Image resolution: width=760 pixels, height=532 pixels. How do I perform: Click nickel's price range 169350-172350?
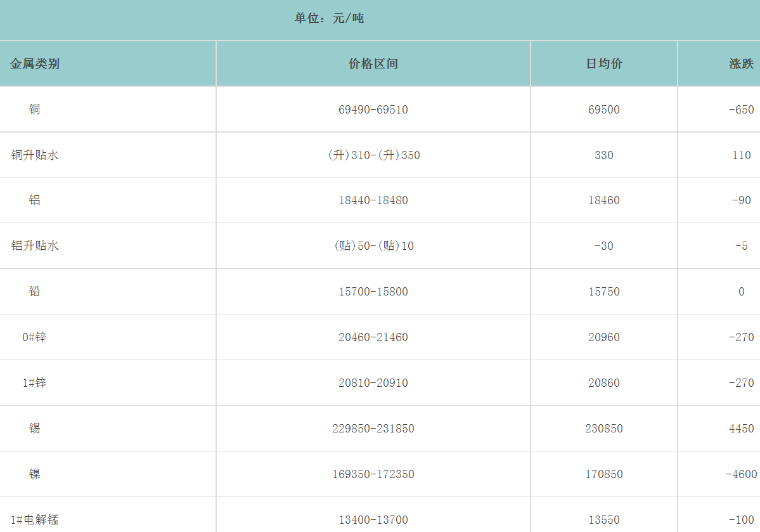(373, 474)
